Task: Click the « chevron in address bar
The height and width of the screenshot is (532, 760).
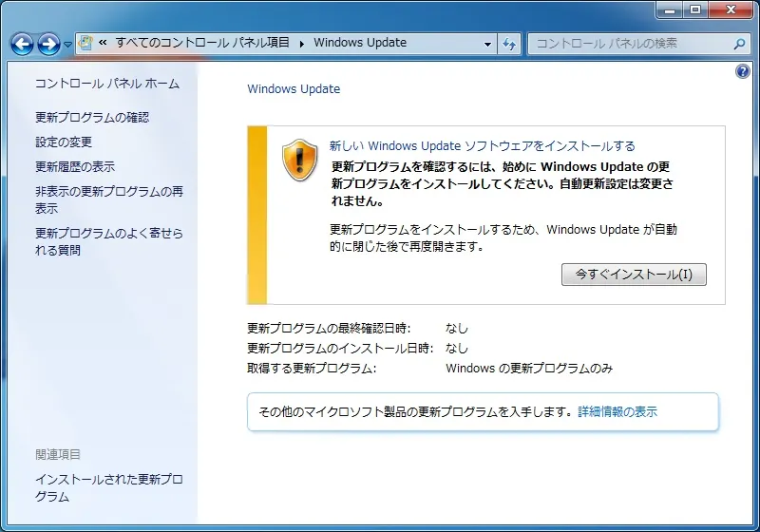Action: coord(103,43)
